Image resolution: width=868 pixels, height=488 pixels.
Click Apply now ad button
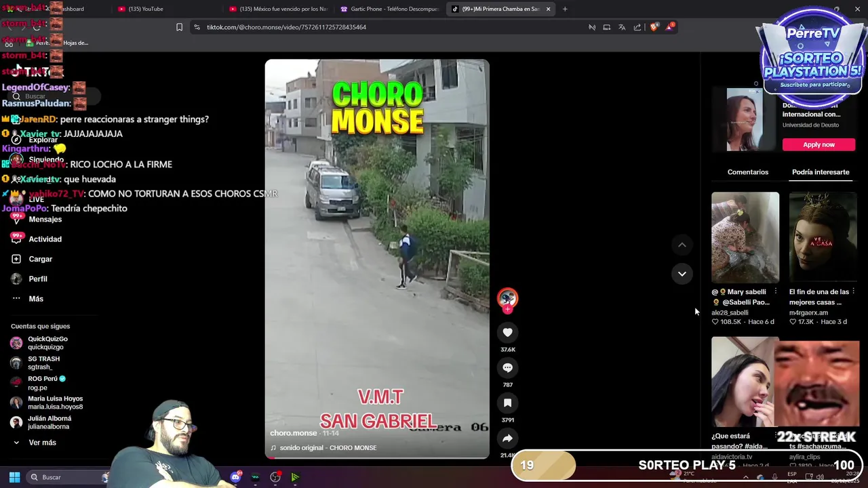[818, 144]
